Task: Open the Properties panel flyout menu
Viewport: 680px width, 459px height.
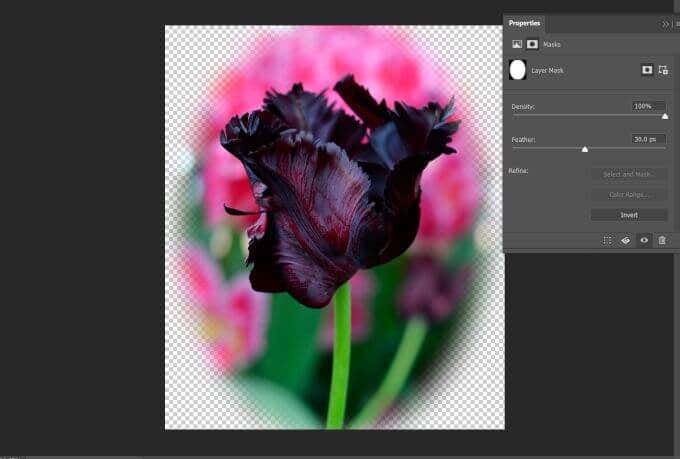Action: (x=677, y=23)
